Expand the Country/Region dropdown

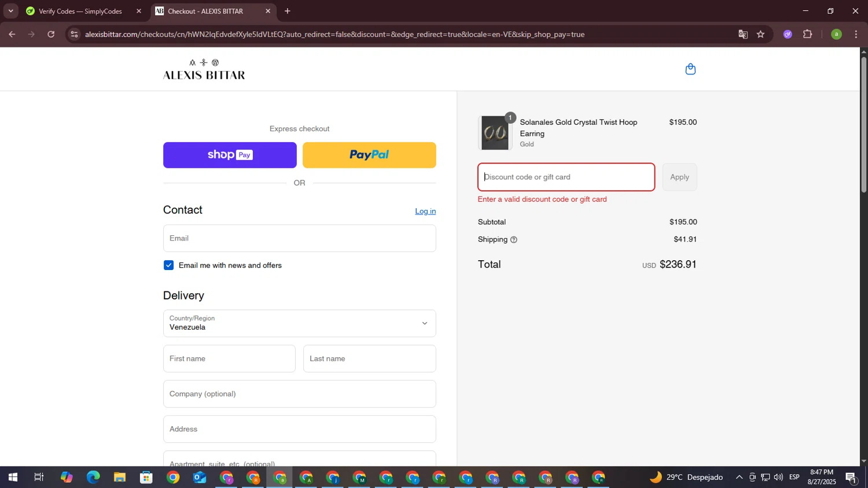(299, 323)
